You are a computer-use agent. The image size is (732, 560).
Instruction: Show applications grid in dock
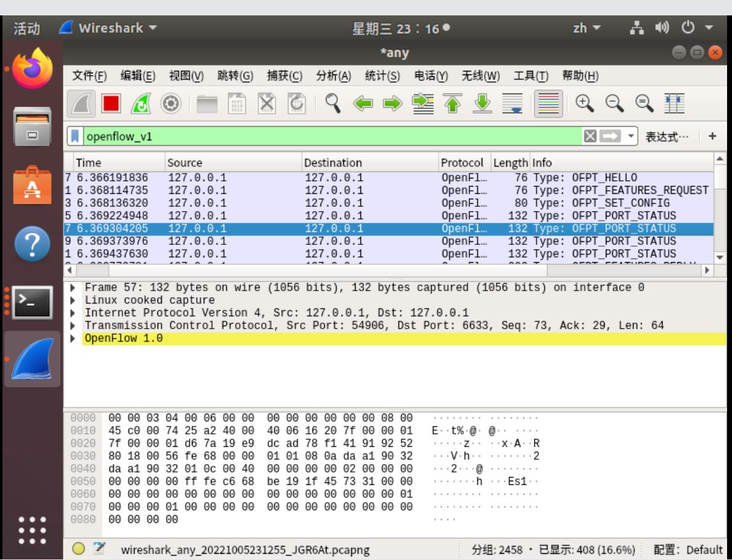[x=32, y=530]
